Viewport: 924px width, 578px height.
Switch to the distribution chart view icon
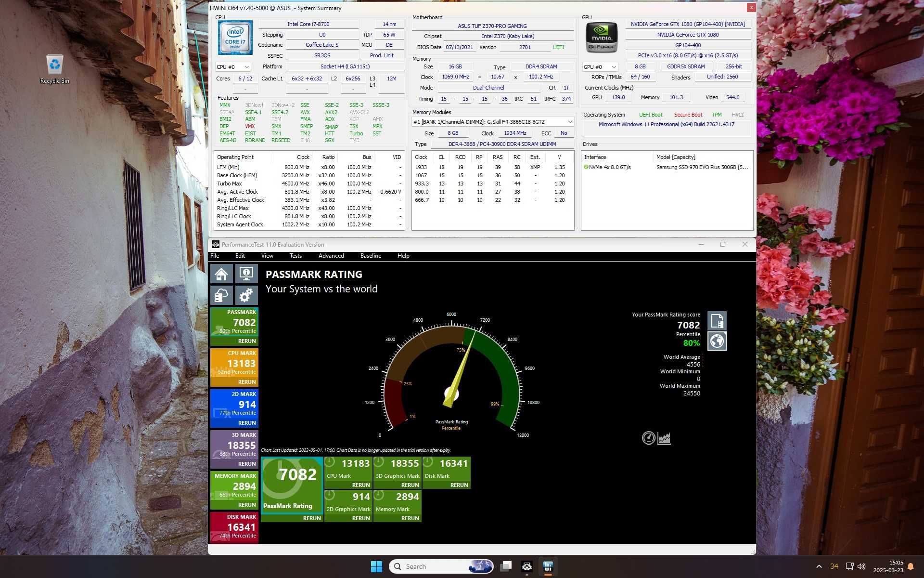coord(664,438)
